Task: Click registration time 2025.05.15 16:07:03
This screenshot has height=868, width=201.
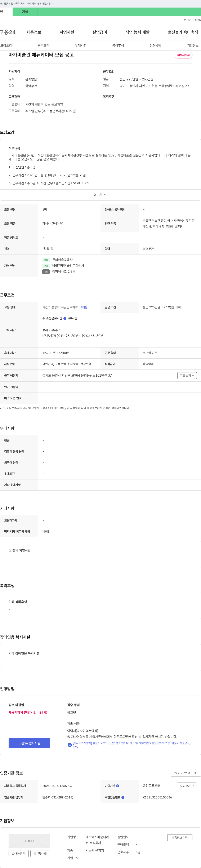Action: 57,786
